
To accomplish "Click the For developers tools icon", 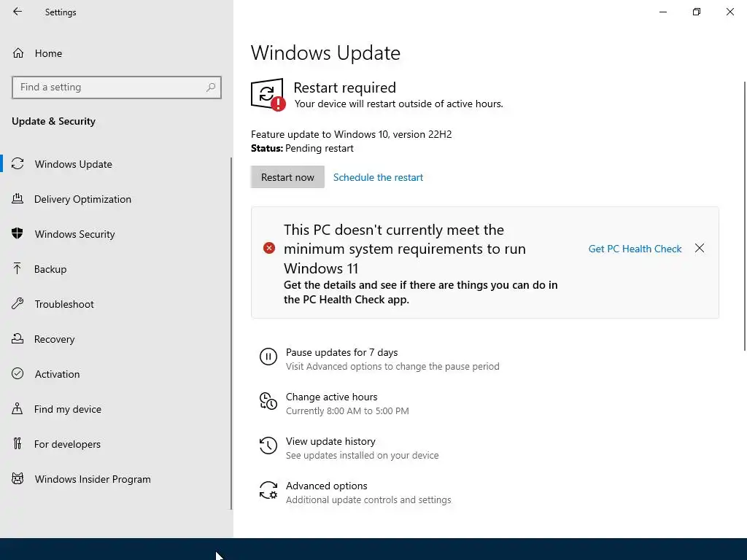I will click(x=18, y=443).
